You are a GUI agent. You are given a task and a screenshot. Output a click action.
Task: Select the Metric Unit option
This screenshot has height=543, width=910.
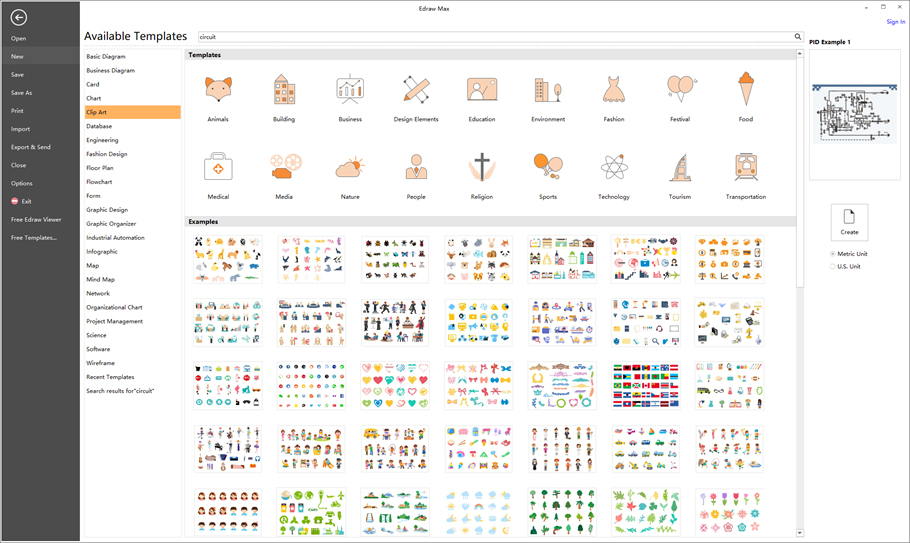coord(833,254)
